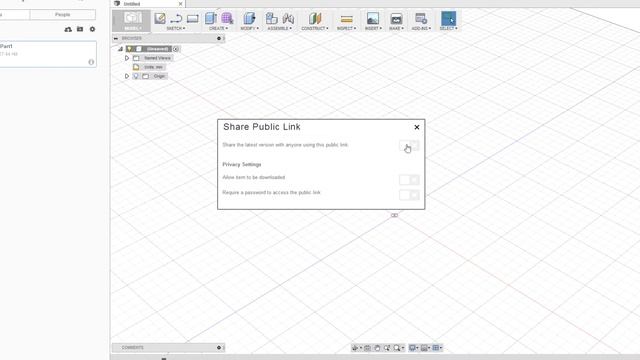Click the Add-Ins scripts icon
Screen dimensions: 640x360
pos(421,18)
